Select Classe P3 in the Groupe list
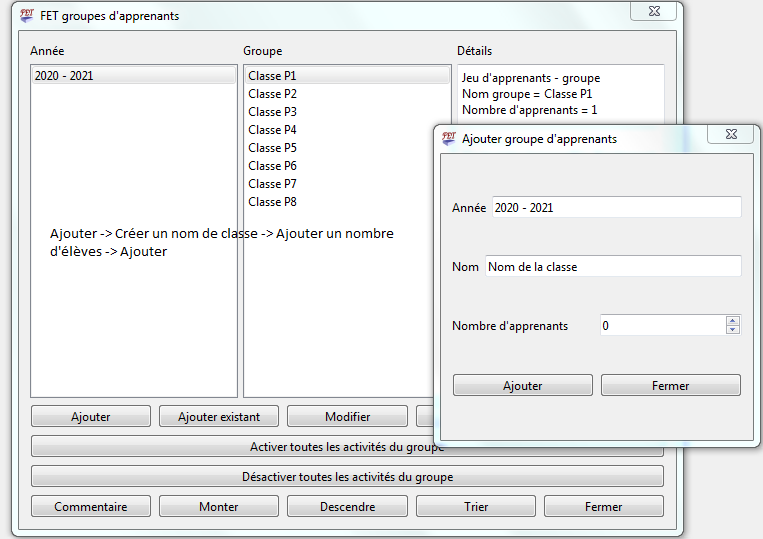This screenshot has width=763, height=539. tap(272, 112)
